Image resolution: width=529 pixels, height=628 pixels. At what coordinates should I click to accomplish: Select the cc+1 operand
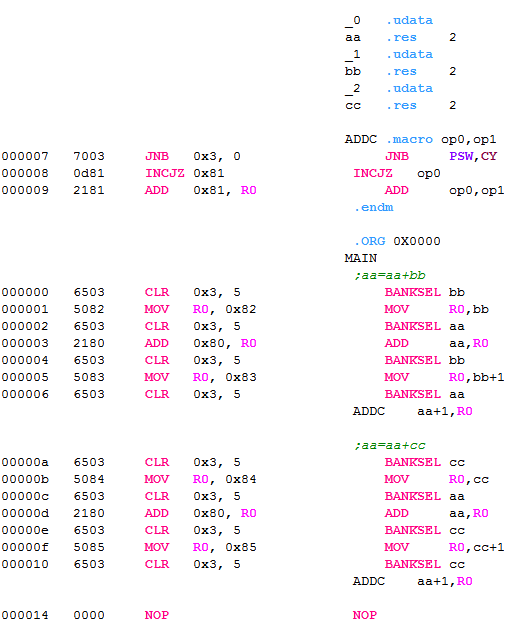tap(489, 547)
